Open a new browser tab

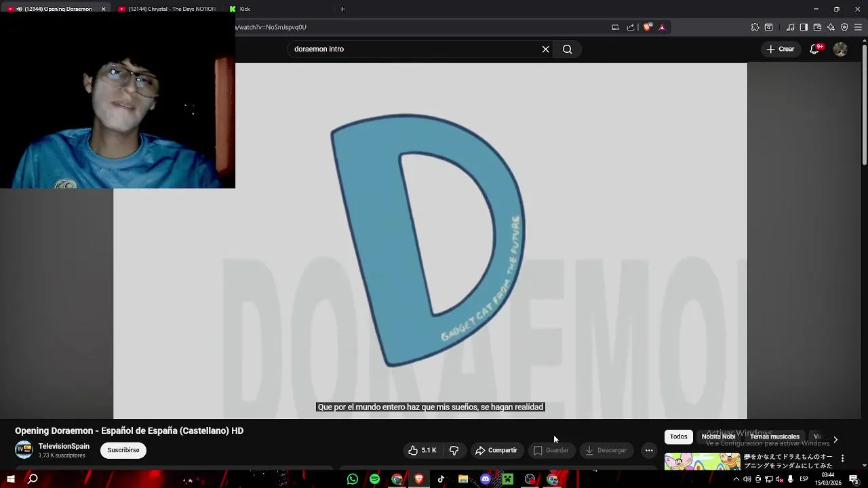(342, 9)
